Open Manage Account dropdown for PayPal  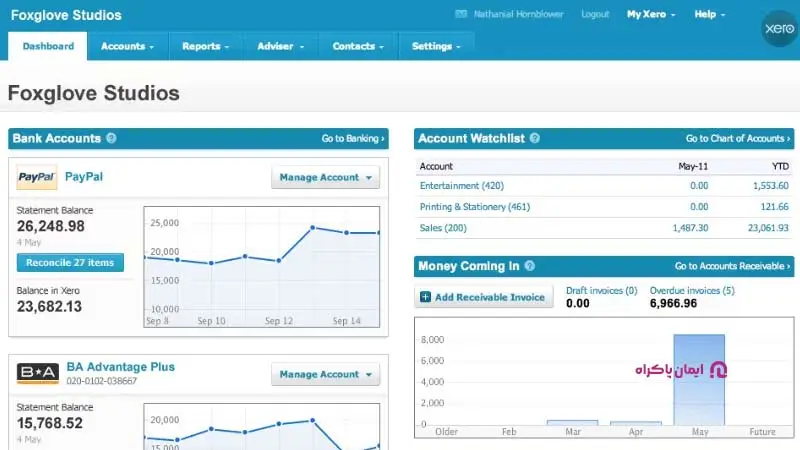pyautogui.click(x=326, y=177)
